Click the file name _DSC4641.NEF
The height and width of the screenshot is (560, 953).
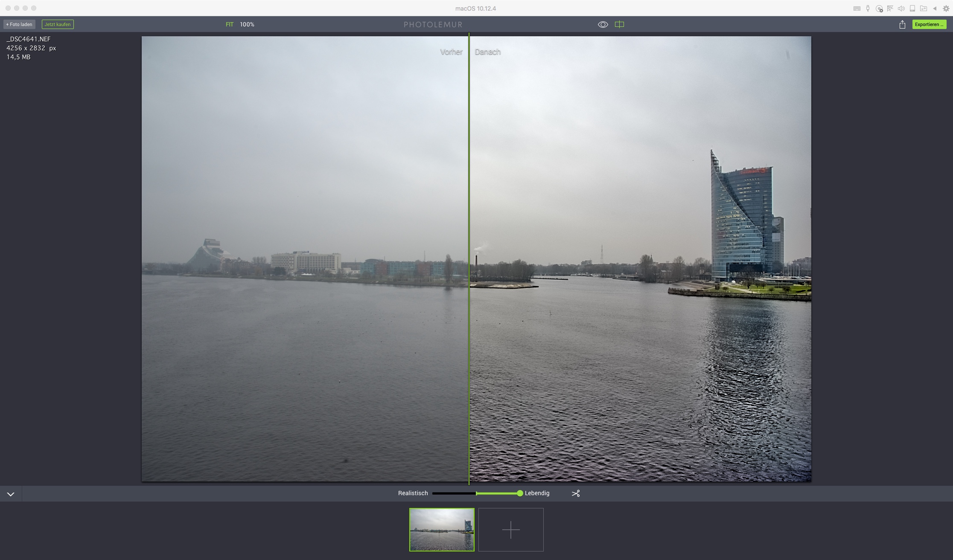[x=29, y=39]
